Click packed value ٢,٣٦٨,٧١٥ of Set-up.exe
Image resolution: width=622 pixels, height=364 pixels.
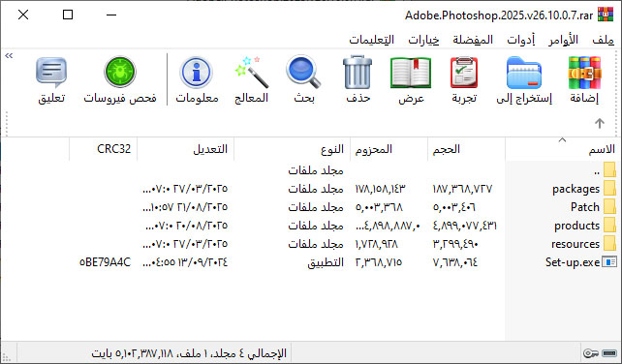coord(379,262)
